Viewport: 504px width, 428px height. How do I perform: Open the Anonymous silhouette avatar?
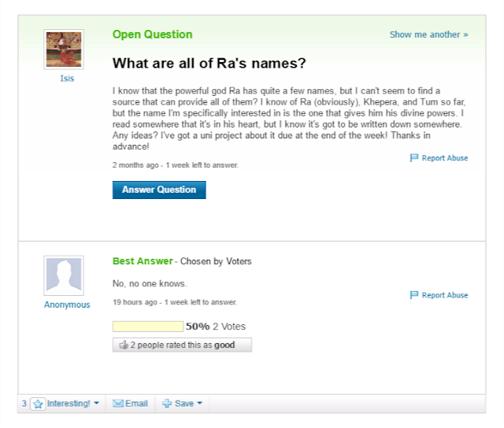[x=64, y=275]
